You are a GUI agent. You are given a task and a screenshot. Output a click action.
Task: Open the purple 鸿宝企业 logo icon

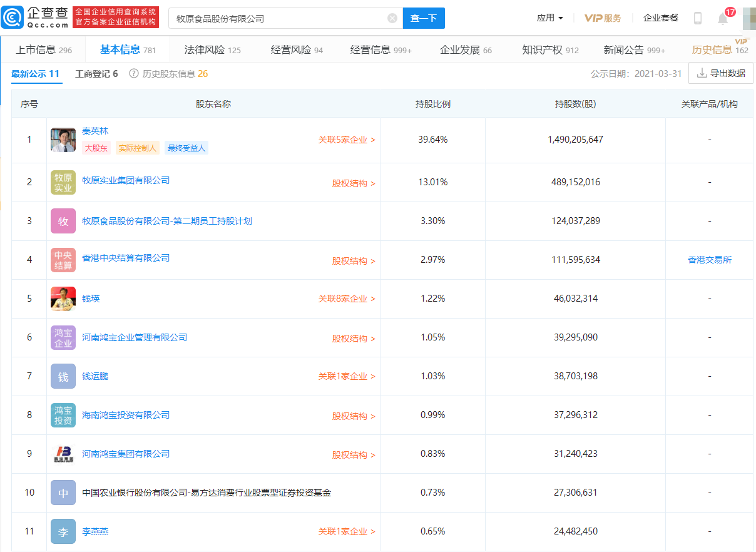63,338
